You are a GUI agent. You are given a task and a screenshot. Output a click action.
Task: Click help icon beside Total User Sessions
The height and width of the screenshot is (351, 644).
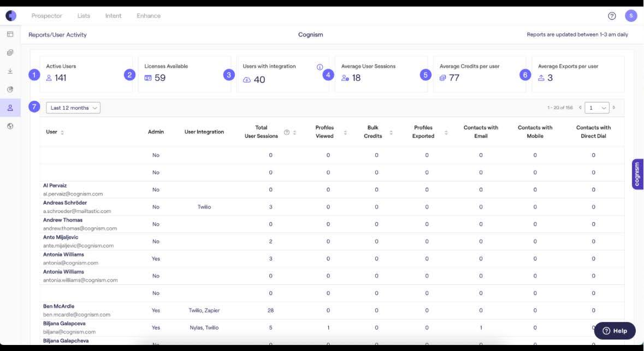tap(287, 132)
